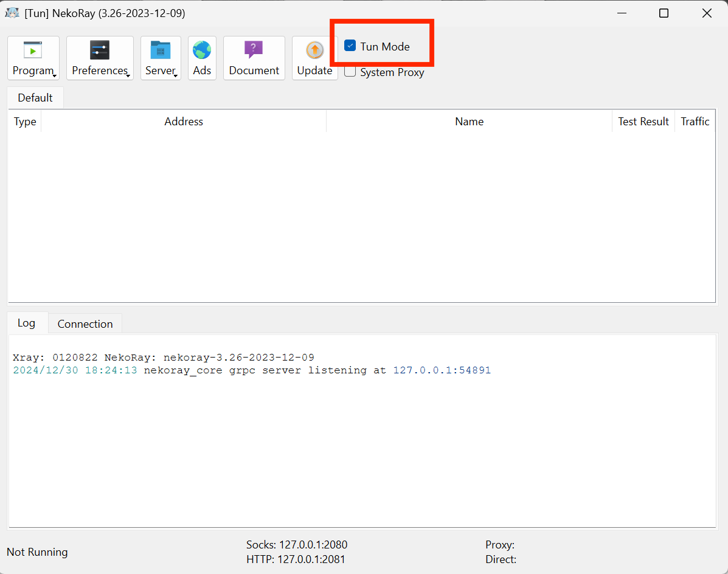Sort by the Address column header

pyautogui.click(x=183, y=122)
